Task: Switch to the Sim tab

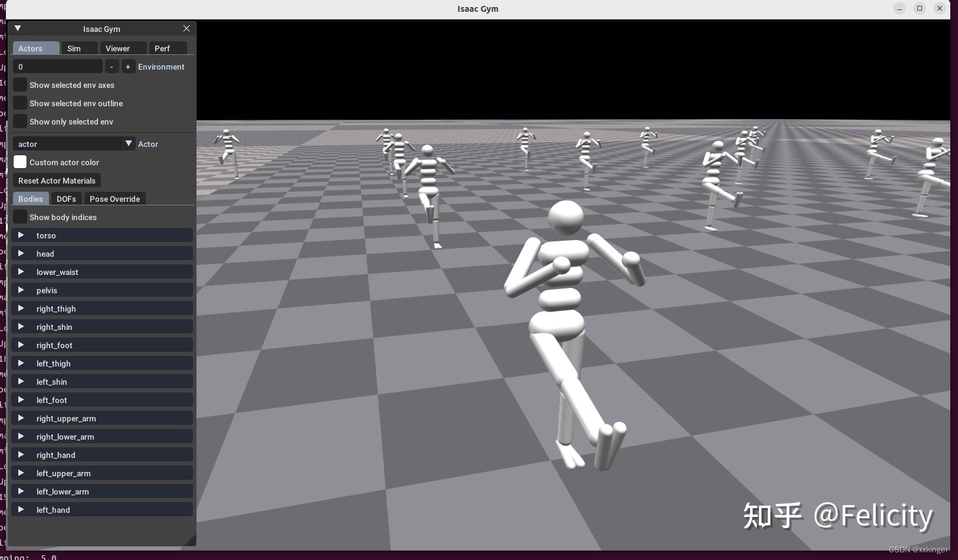Action: (x=80, y=48)
